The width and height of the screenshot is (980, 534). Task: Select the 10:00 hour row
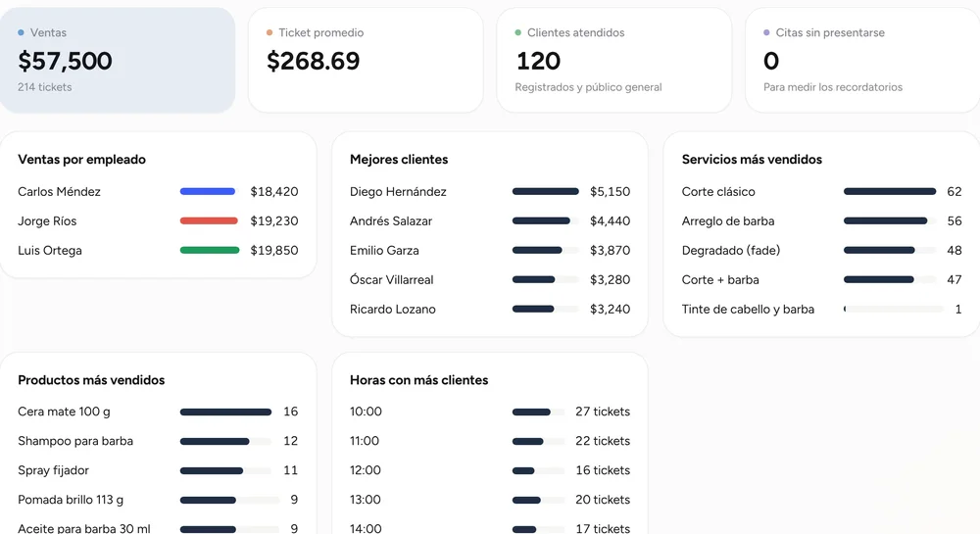(x=490, y=412)
